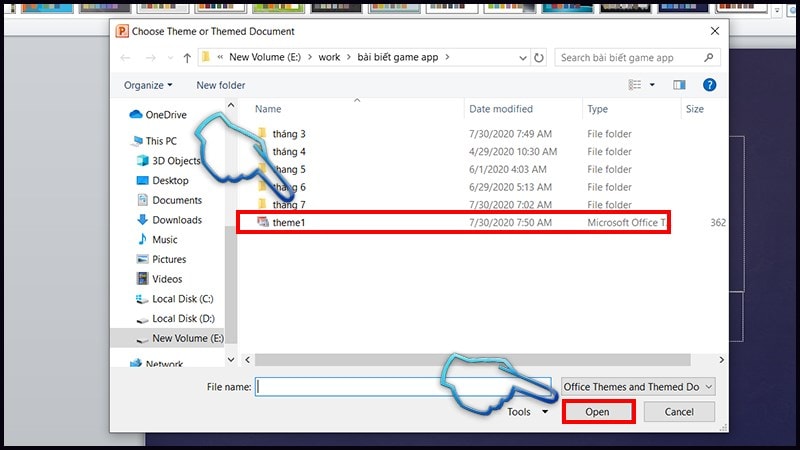Open 3D Objects folder in sidebar
Image resolution: width=800 pixels, height=450 pixels.
tap(169, 161)
